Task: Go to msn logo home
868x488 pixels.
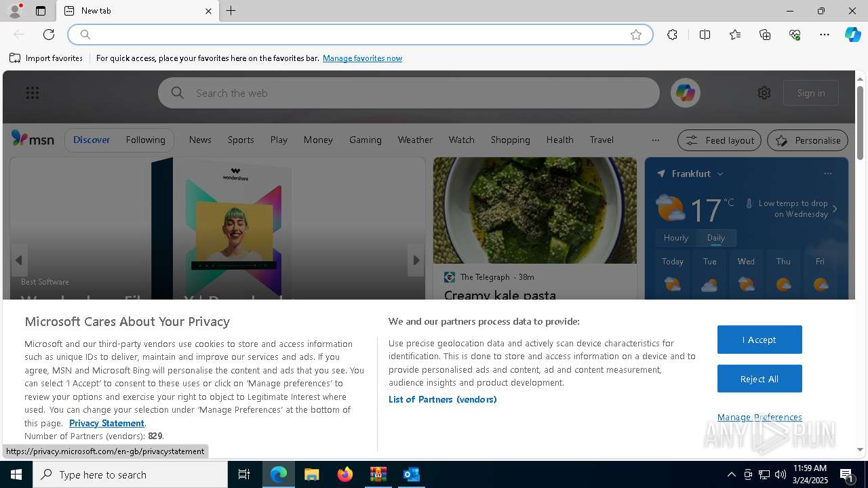Action: 33,139
